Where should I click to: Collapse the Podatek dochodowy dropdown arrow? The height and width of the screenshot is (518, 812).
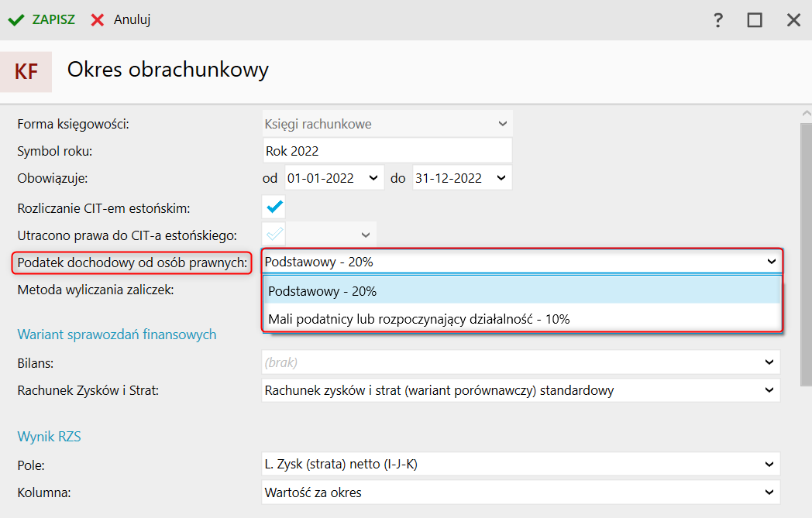click(771, 262)
